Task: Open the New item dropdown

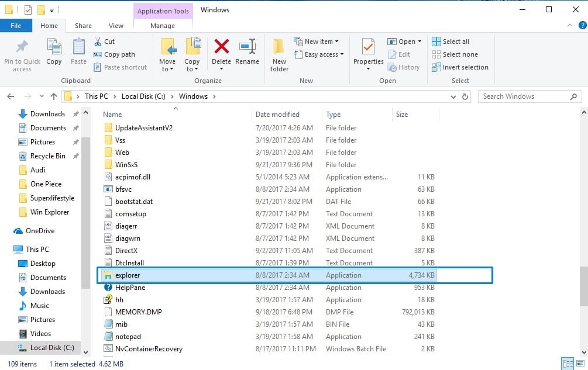Action: pyautogui.click(x=316, y=42)
